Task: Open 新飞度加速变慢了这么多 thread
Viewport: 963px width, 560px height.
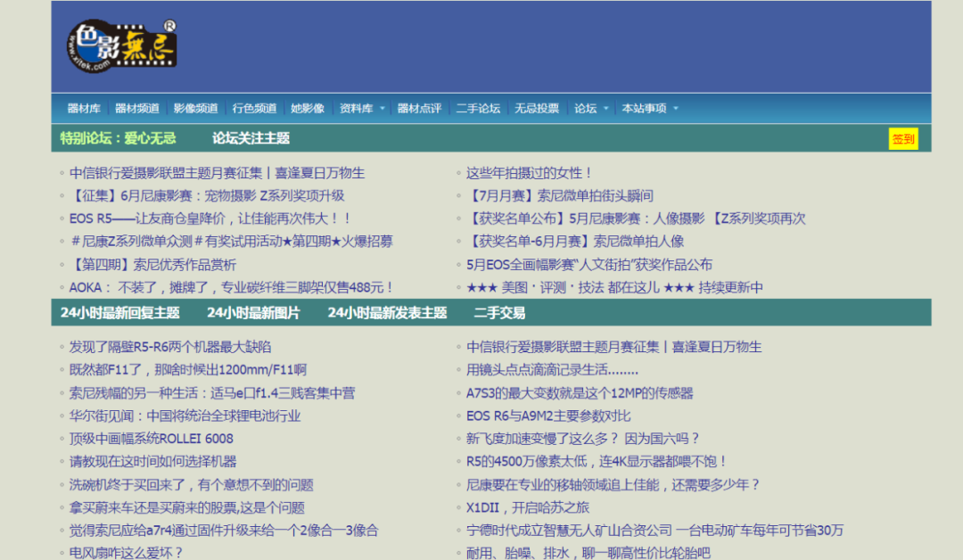Action: (583, 439)
